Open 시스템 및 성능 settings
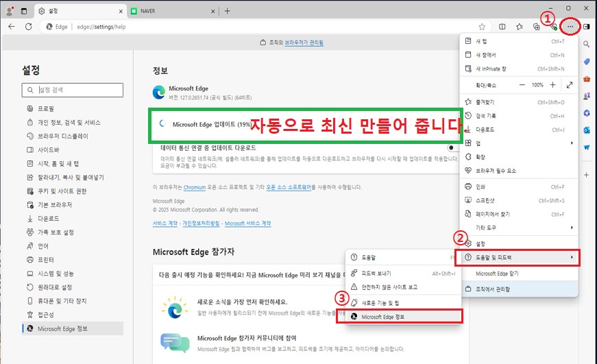The image size is (597, 364). (x=73, y=274)
